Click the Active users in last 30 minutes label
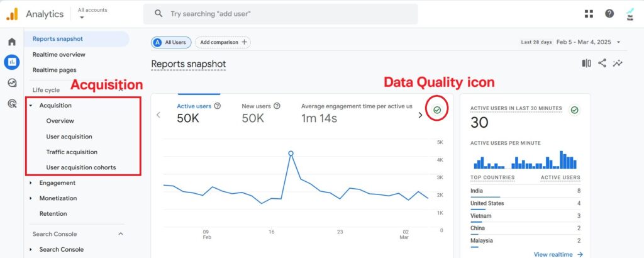644x258 pixels. pyautogui.click(x=516, y=108)
